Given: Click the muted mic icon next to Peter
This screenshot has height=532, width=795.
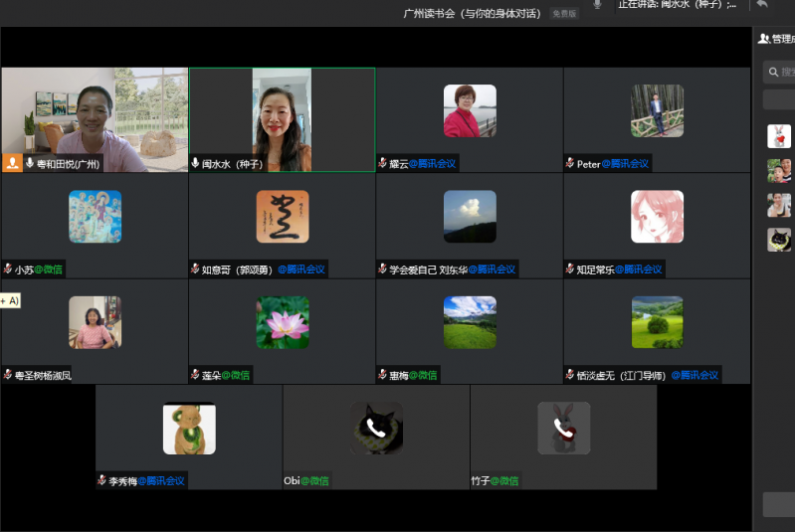Looking at the screenshot, I should pos(570,164).
